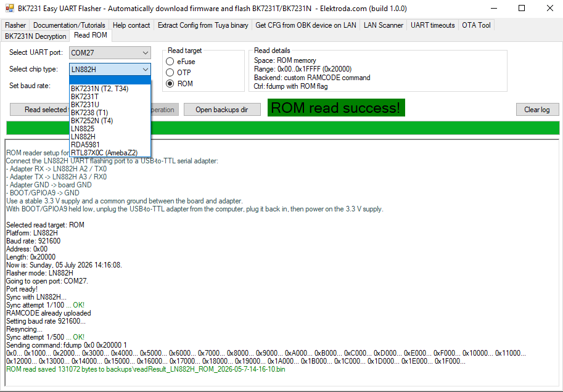
Task: Select LN8825 in the dropdown list
Action: pyautogui.click(x=110, y=129)
